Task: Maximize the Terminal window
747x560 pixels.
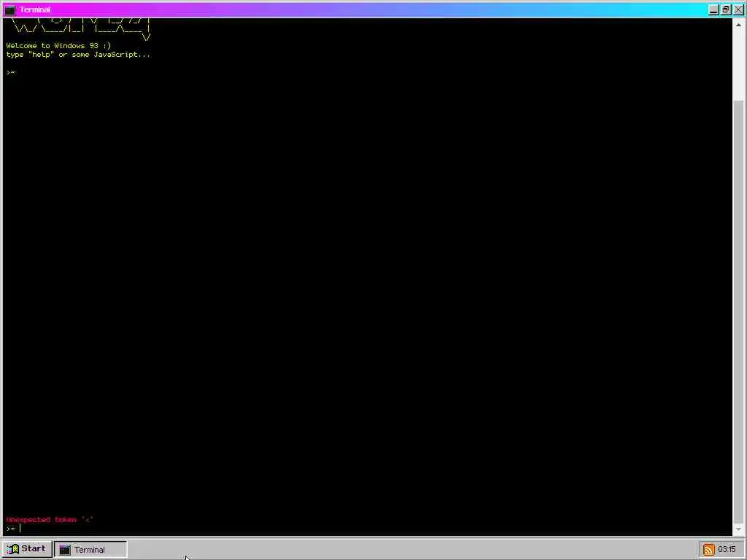Action: pos(726,9)
